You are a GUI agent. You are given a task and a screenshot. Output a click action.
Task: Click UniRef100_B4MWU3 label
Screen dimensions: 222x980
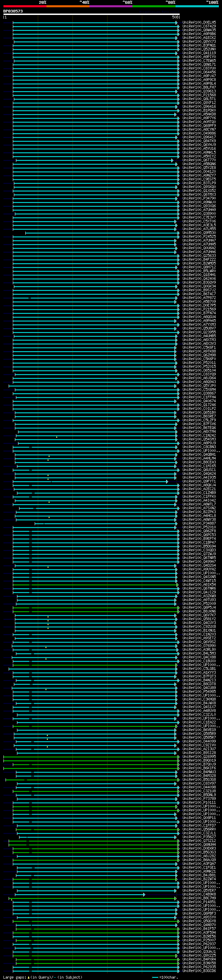point(199,771)
